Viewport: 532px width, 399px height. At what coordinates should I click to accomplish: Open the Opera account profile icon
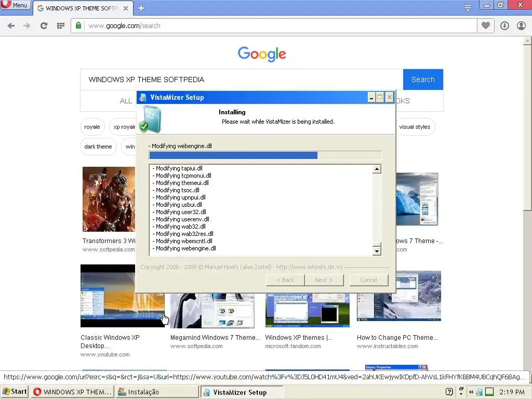coord(521,26)
